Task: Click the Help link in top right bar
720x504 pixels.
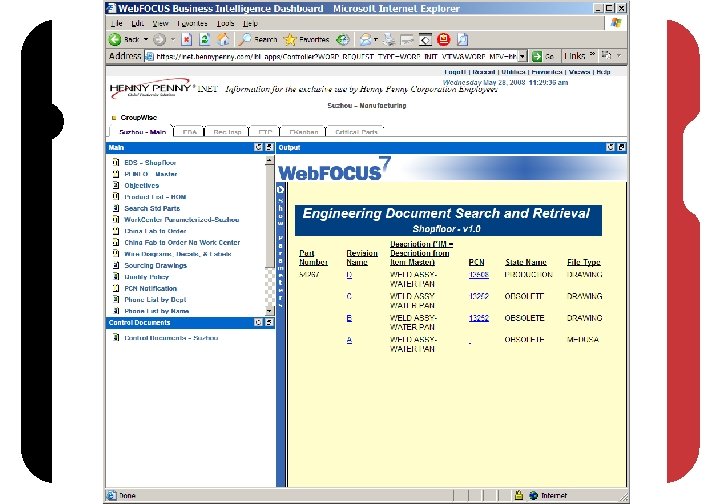Action: pyautogui.click(x=603, y=72)
